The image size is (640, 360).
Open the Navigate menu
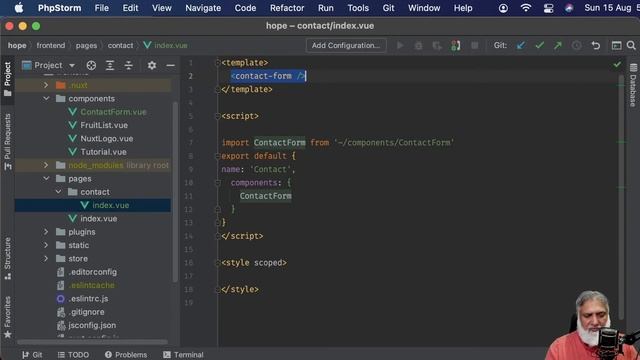[x=203, y=8]
